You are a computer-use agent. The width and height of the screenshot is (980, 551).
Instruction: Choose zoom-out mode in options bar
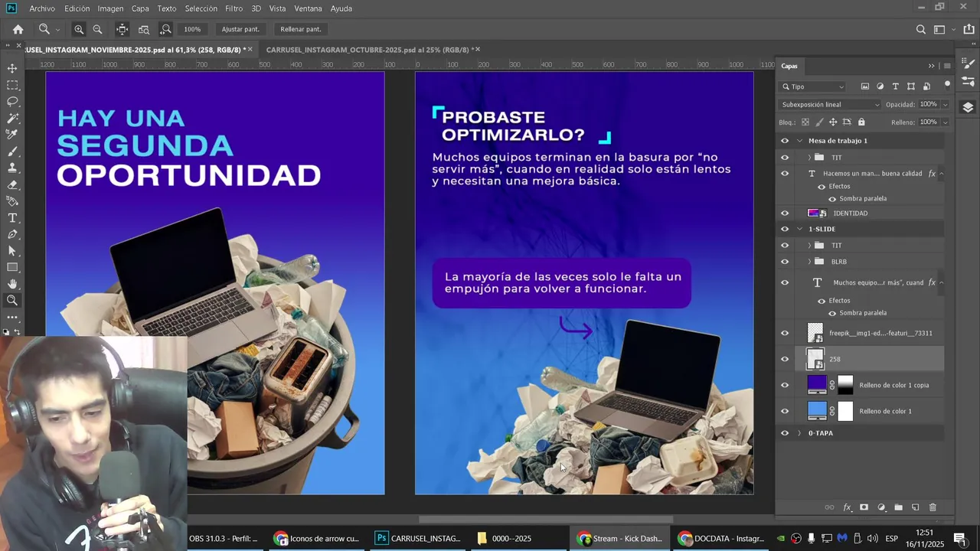click(x=97, y=29)
